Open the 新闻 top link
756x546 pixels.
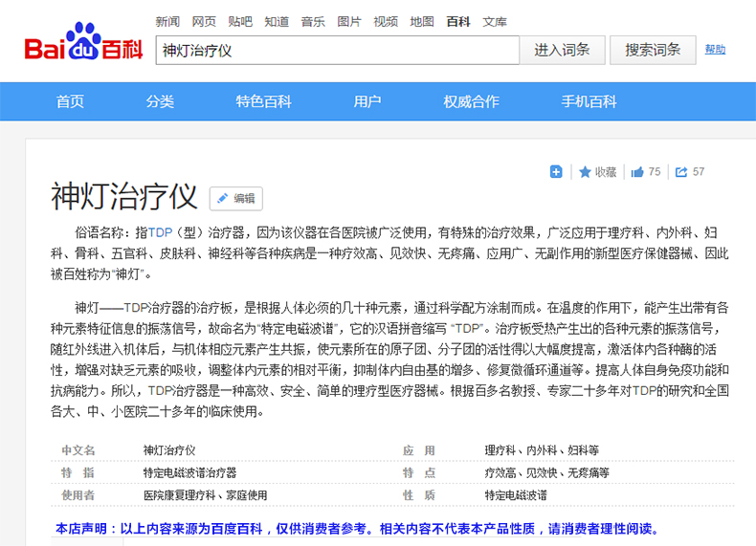(167, 22)
